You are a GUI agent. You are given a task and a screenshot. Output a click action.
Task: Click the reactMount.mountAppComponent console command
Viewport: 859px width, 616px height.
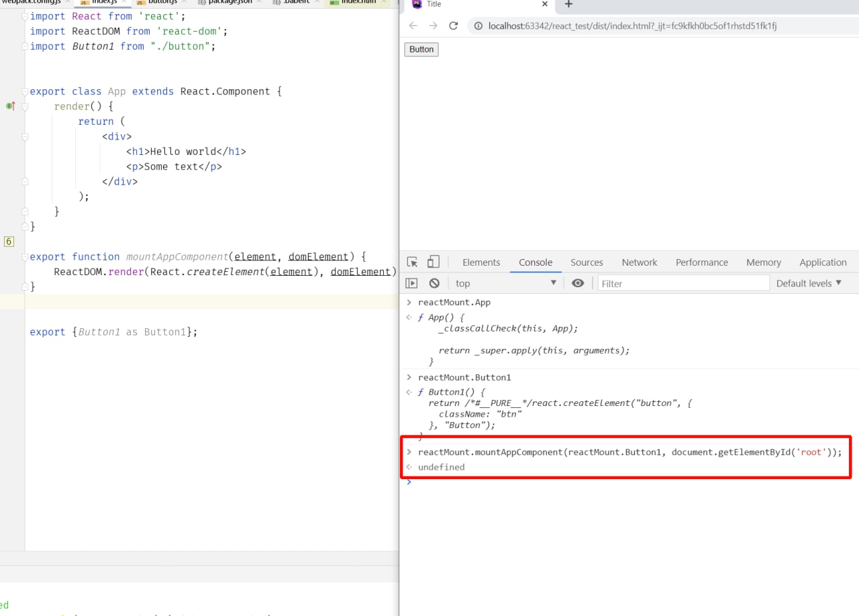(629, 452)
